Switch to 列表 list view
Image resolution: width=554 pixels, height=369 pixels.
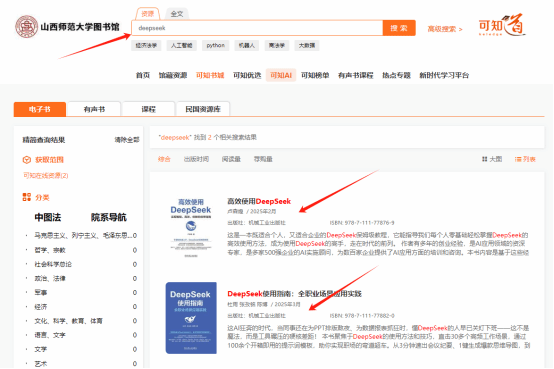pos(525,159)
